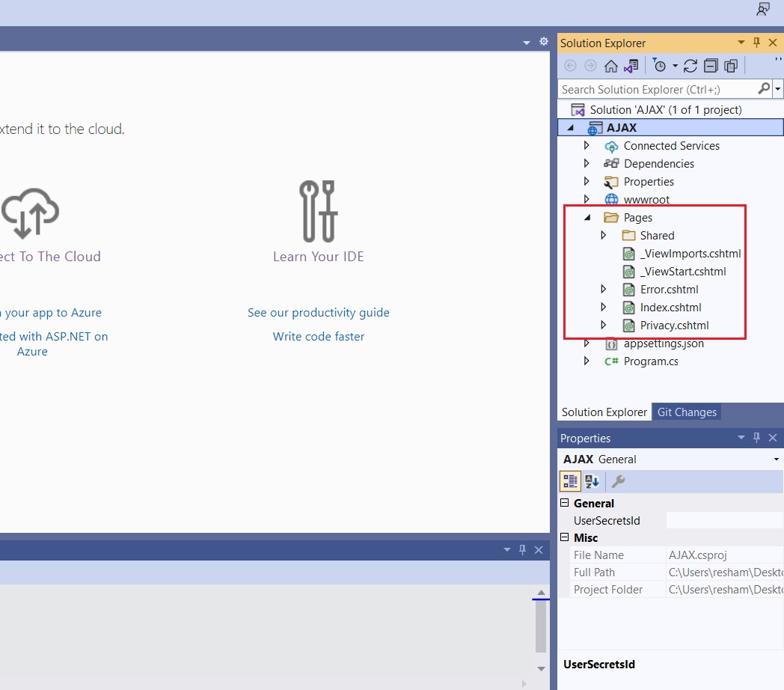Toggle Alphabetical sort in Properties panel
784x690 pixels.
[592, 481]
